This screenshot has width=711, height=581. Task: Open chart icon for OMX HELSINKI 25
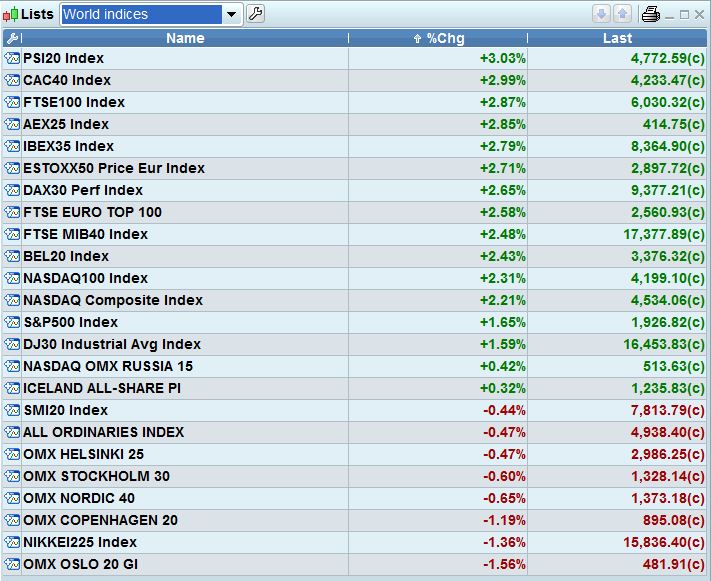point(12,454)
